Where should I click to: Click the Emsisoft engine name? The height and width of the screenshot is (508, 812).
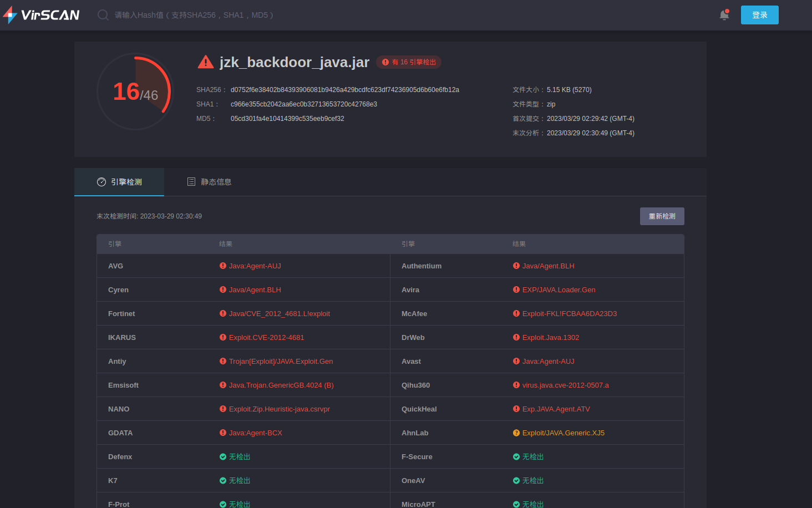124,385
